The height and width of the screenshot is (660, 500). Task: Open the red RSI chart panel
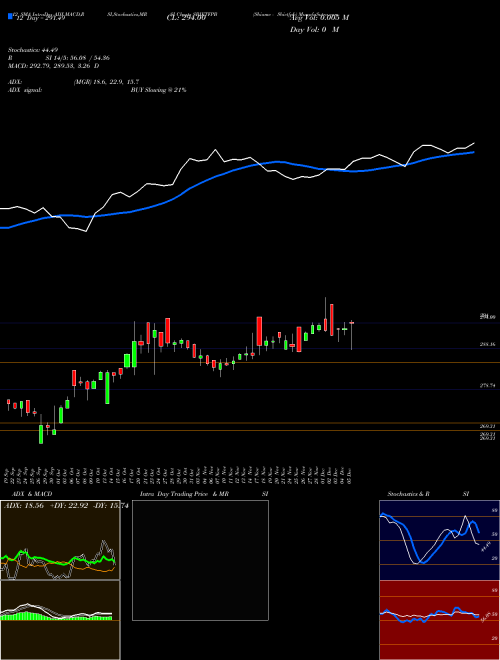439,620
